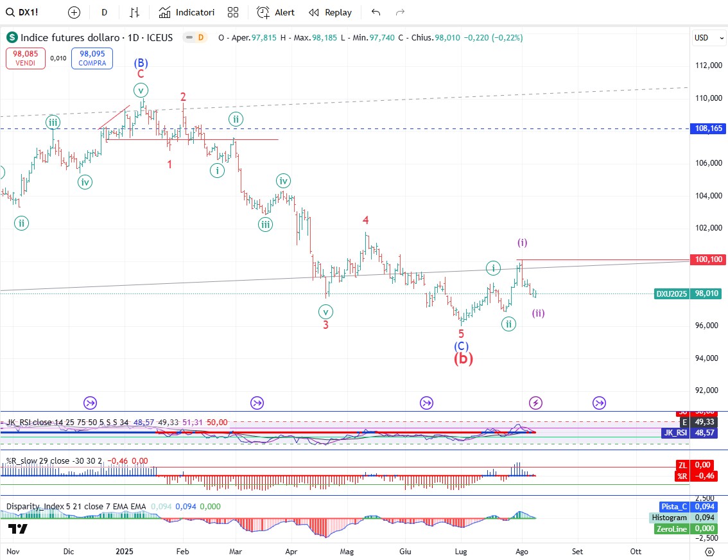Click the event marker near December

(x=90, y=403)
